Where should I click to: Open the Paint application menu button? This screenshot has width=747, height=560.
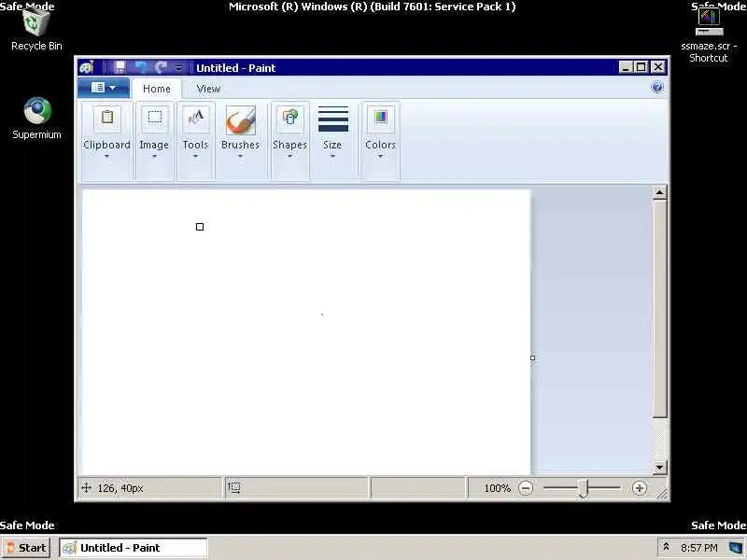pos(104,88)
